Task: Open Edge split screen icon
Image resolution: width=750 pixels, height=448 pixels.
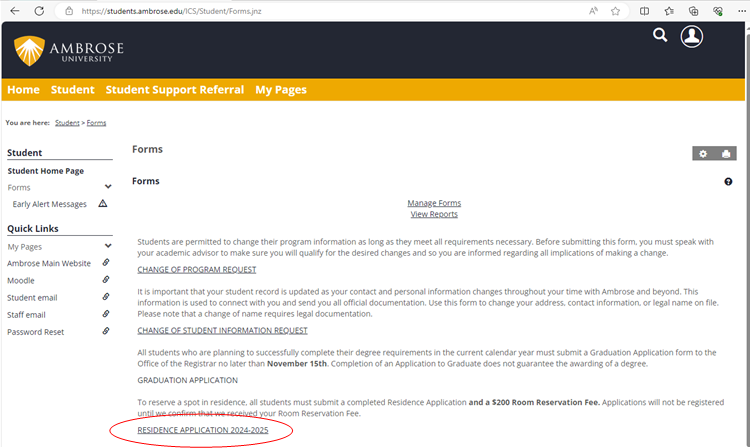Action: pos(644,11)
